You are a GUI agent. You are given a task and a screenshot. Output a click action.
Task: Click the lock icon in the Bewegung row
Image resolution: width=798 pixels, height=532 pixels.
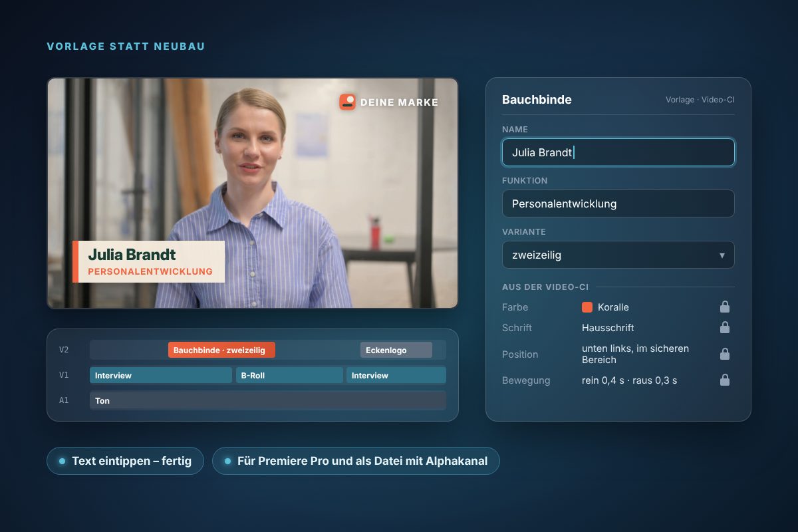725,380
